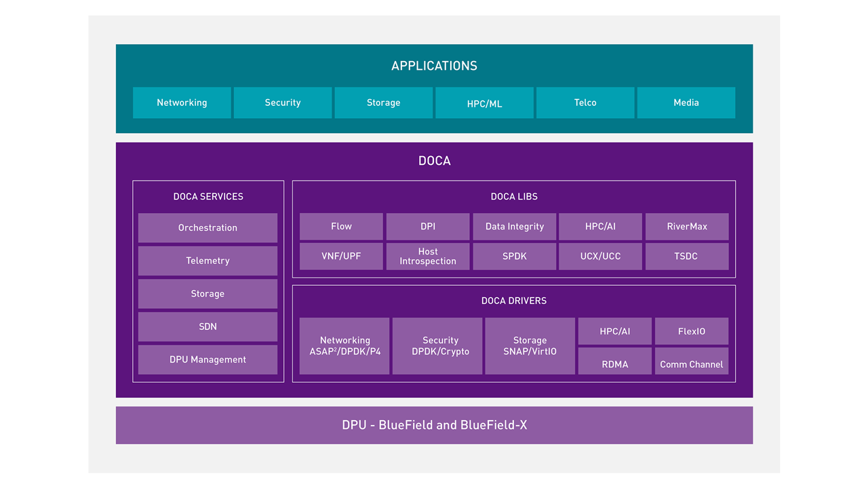Select the RDMA driver block

coord(615,361)
